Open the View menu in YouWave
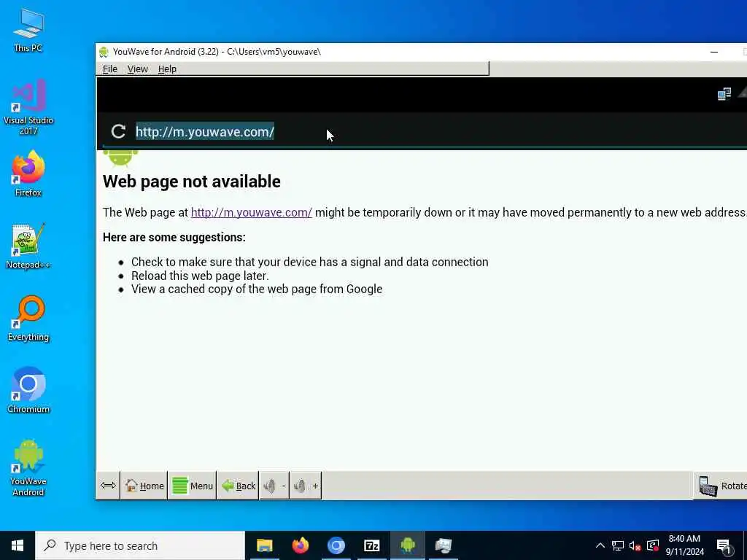747x560 pixels. (138, 69)
